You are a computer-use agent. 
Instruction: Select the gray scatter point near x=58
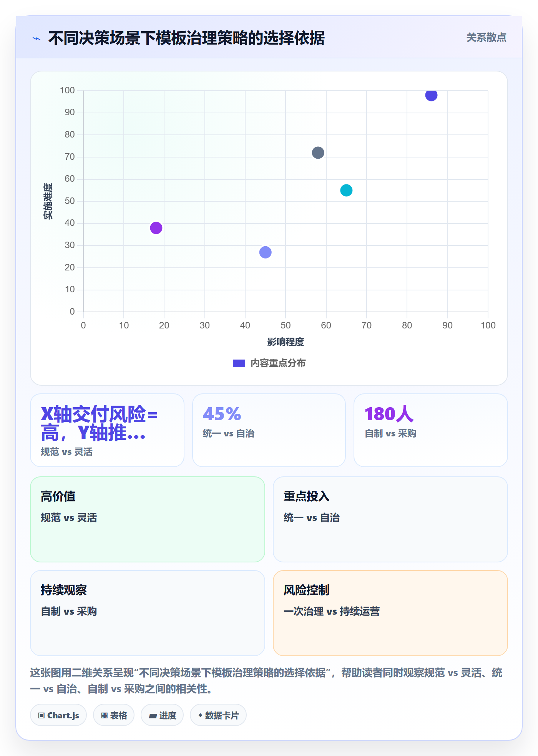(318, 153)
